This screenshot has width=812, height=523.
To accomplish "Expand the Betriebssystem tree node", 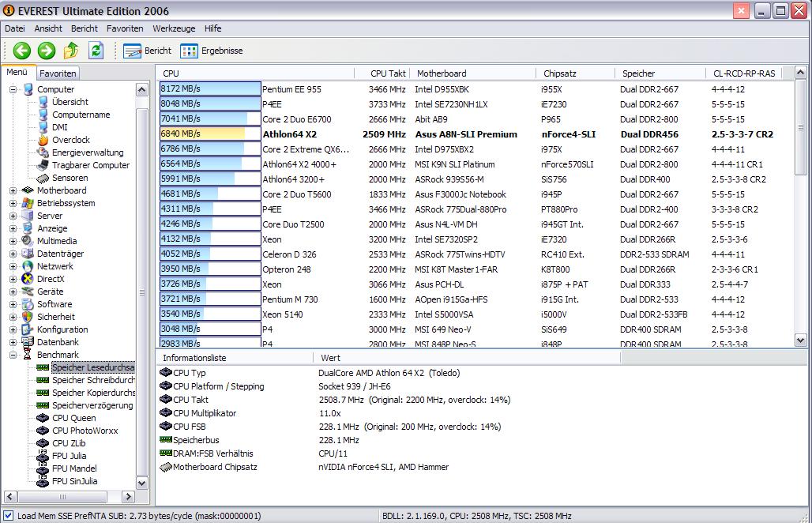I will click(x=13, y=204).
